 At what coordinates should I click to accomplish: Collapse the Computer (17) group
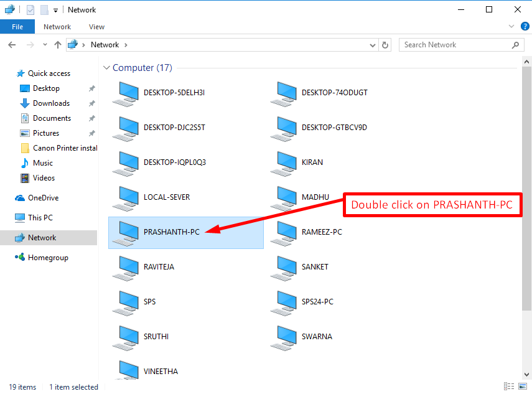pos(106,67)
